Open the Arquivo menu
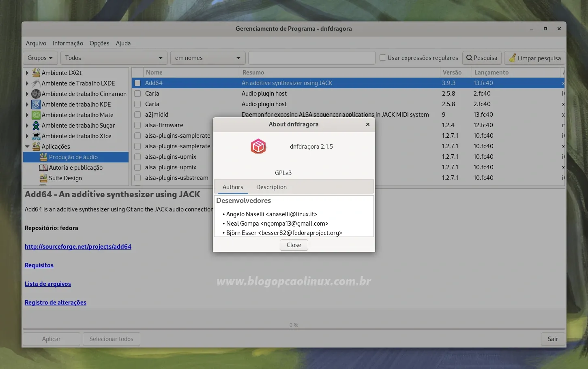This screenshot has height=369, width=588. tap(36, 43)
